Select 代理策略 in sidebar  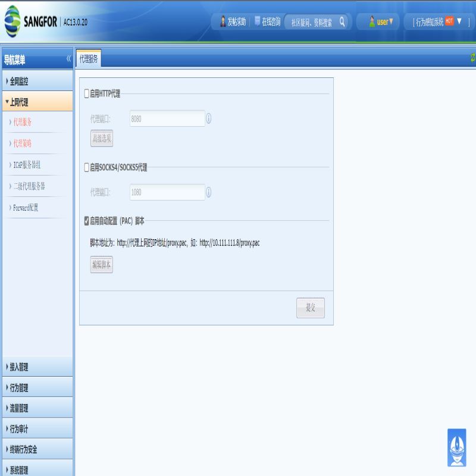coord(23,143)
